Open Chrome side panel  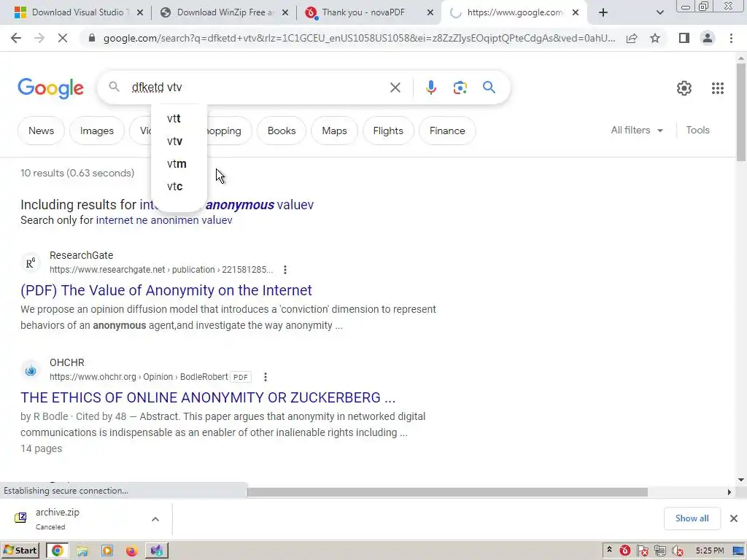pyautogui.click(x=684, y=38)
